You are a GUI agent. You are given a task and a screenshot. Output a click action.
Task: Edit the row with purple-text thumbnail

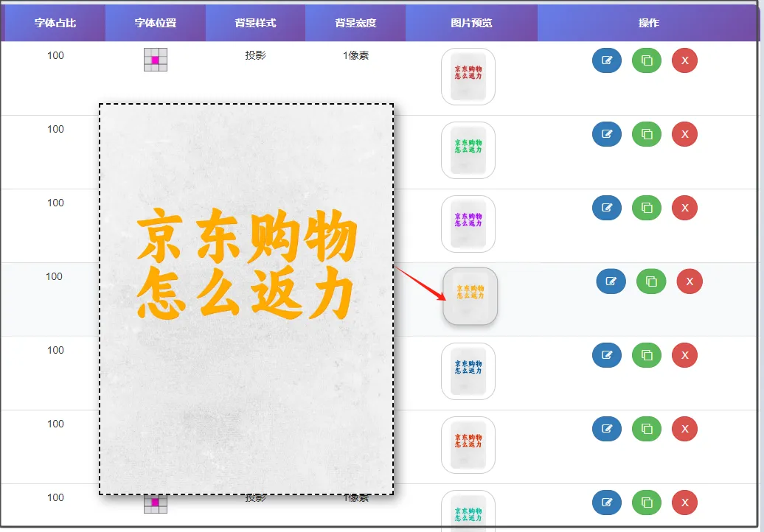[x=607, y=208]
